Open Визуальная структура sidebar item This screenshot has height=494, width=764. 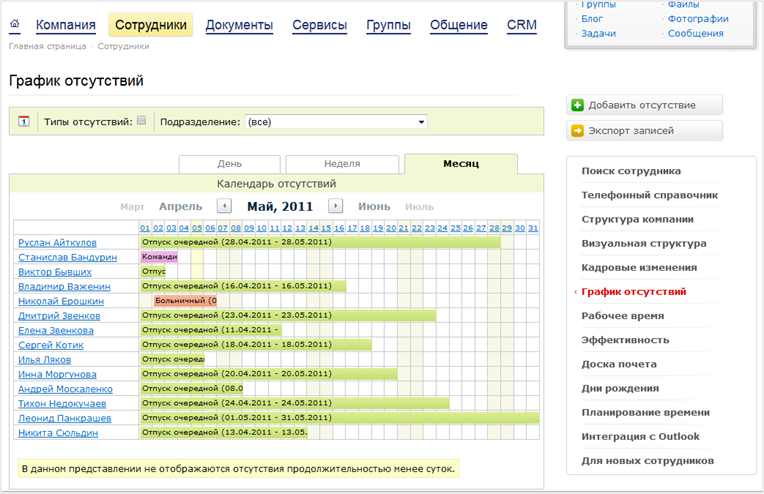644,243
